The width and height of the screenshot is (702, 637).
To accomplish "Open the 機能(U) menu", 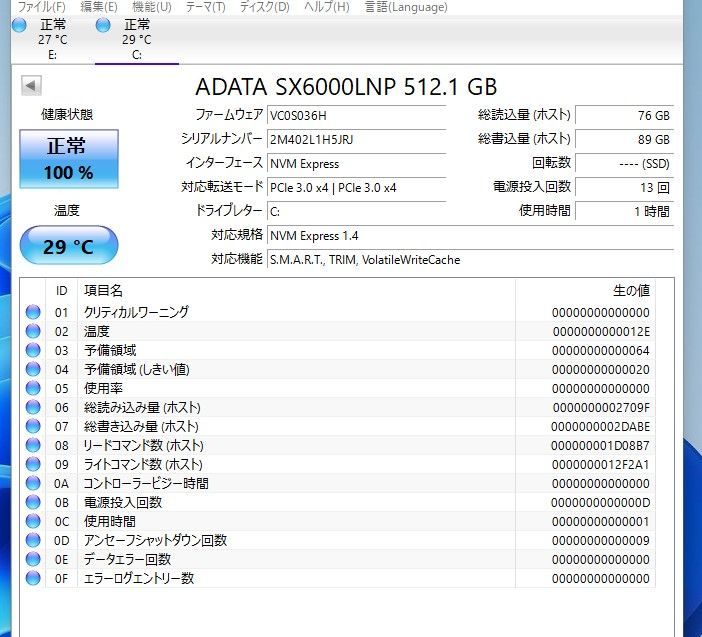I will pos(152,7).
